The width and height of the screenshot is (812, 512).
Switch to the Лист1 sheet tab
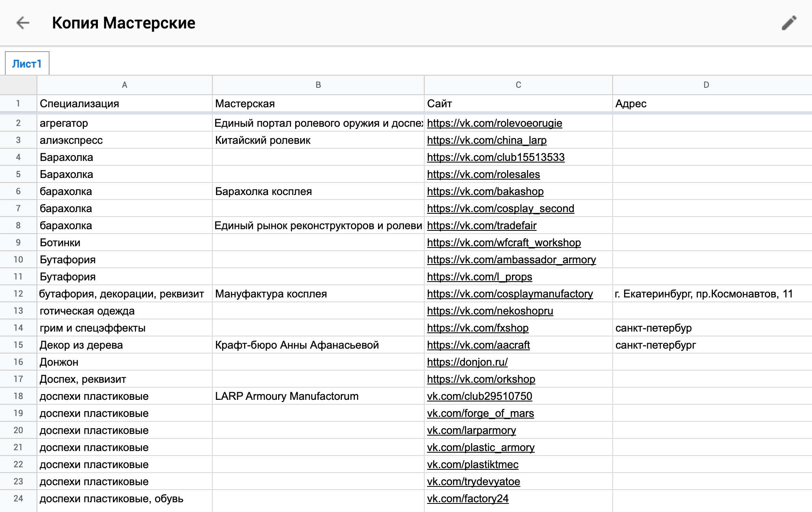[27, 63]
